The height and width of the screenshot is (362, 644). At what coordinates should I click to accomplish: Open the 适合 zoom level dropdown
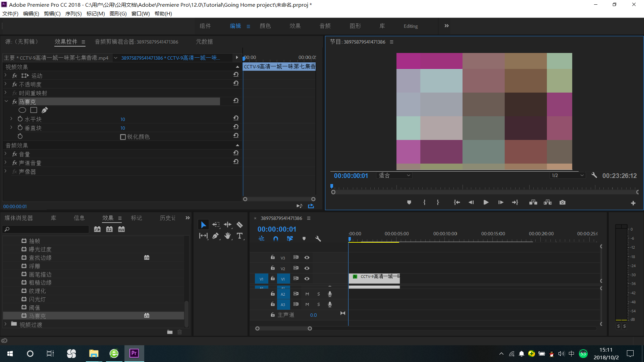click(x=394, y=175)
